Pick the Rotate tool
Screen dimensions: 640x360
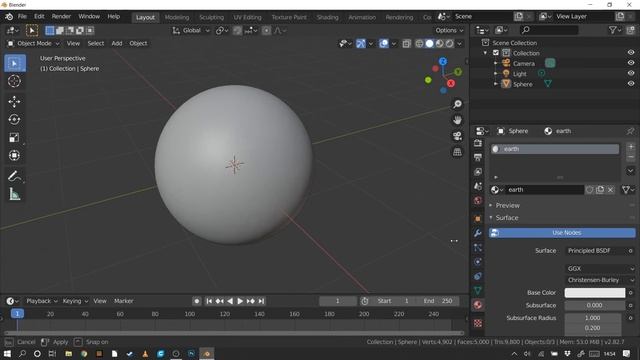click(14, 120)
